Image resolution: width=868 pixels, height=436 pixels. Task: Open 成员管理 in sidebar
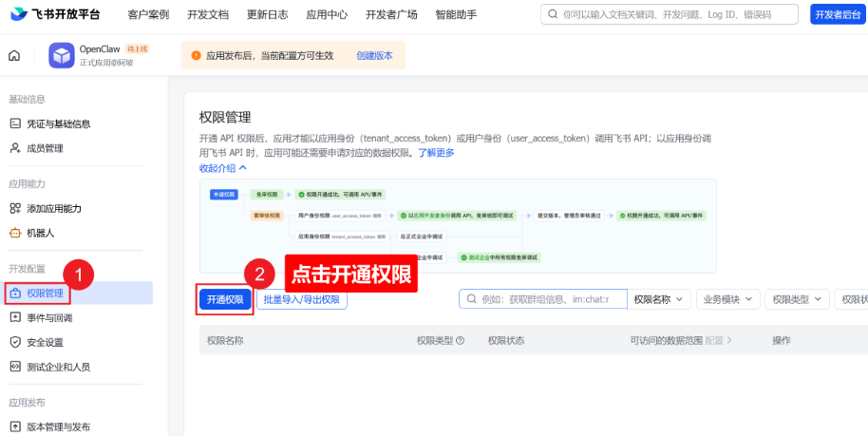click(x=45, y=148)
